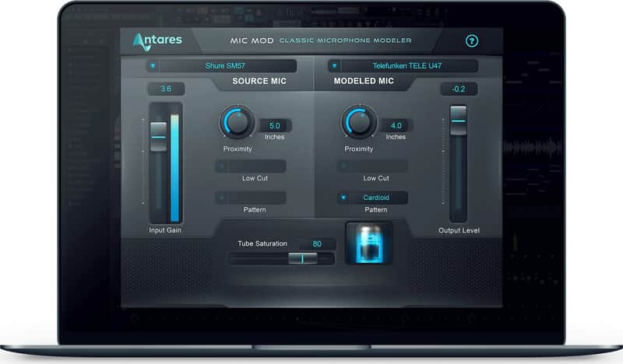This screenshot has width=623, height=364.
Task: Click the Input Gain fader handle
Action: (x=159, y=137)
